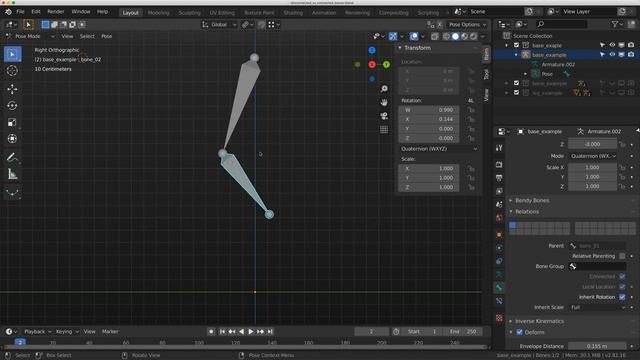Image resolution: width=640 pixels, height=360 pixels.
Task: Open the Tool properties tab icon
Action: pyautogui.click(x=499, y=148)
